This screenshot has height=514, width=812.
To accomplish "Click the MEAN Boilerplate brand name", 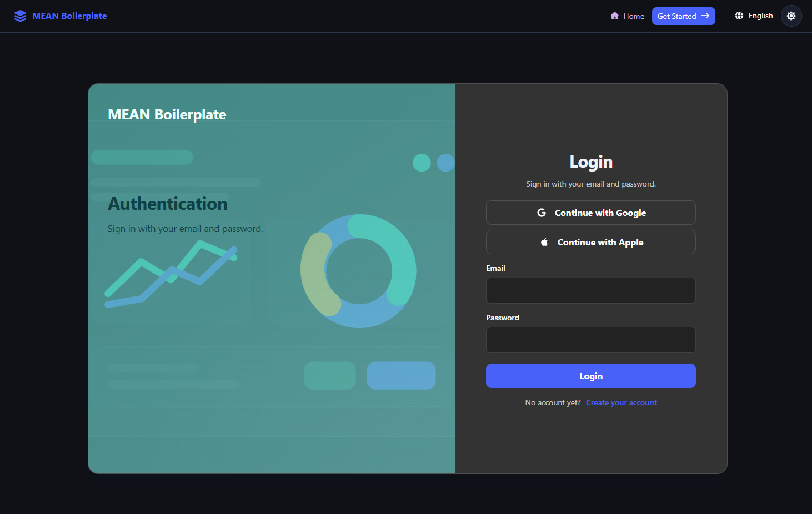I will [x=69, y=16].
